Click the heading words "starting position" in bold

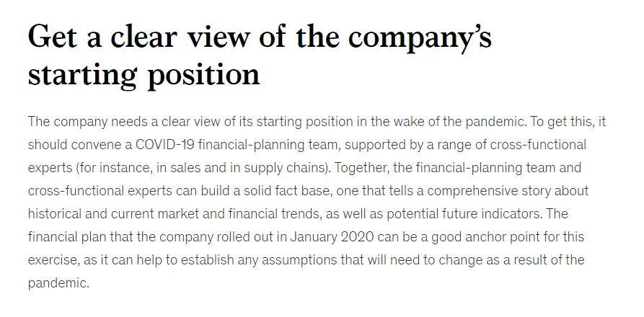click(x=144, y=75)
